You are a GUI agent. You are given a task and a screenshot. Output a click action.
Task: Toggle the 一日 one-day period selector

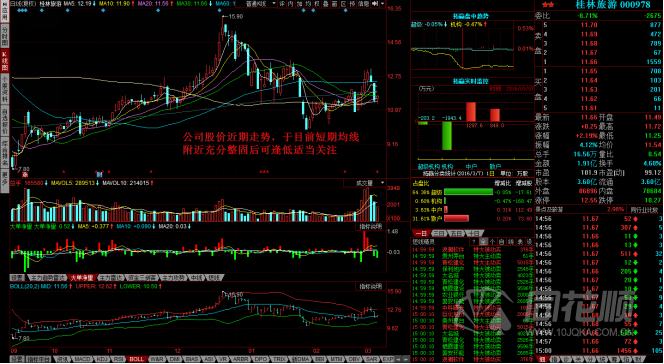[x=421, y=234]
